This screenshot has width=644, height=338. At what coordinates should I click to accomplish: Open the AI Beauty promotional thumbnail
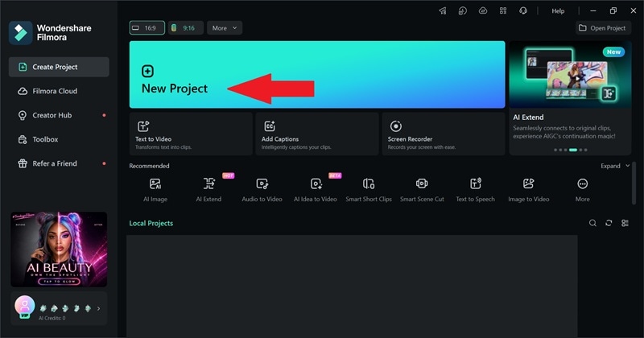(x=59, y=249)
